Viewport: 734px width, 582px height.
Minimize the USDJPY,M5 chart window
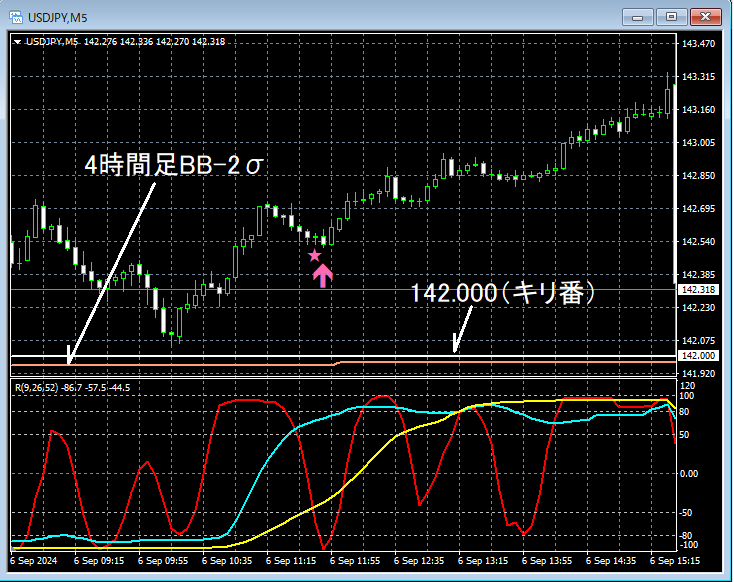pos(637,17)
